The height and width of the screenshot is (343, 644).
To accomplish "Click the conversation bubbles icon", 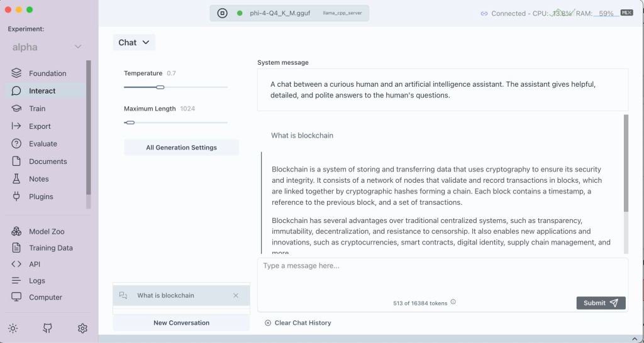I will (123, 295).
